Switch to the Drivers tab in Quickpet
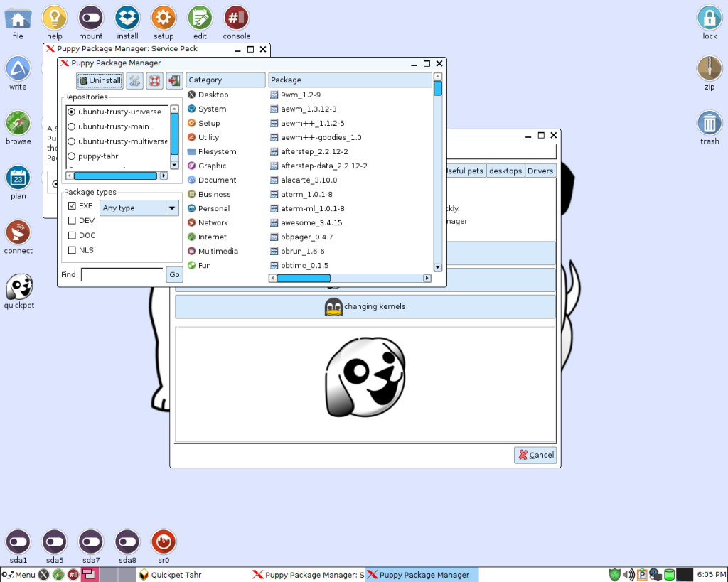The image size is (728, 582). point(540,171)
